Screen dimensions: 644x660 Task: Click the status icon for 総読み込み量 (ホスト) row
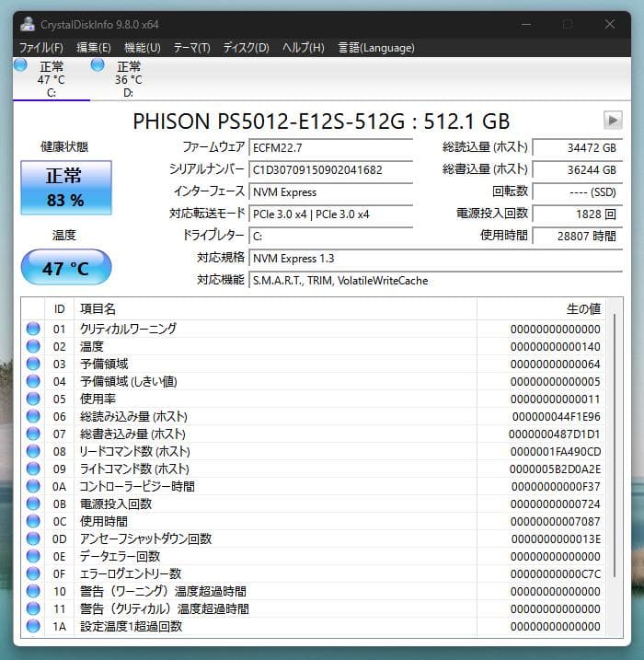pos(33,416)
